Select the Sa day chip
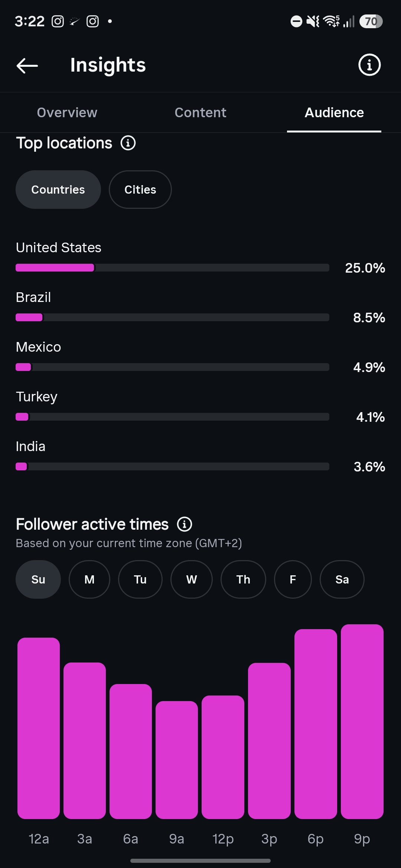The width and height of the screenshot is (401, 868). (342, 579)
